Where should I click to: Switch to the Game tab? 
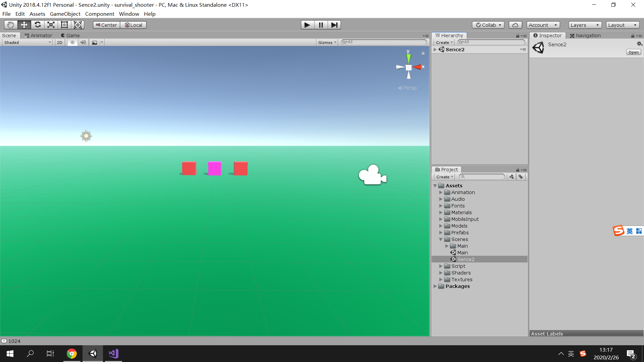click(x=70, y=36)
